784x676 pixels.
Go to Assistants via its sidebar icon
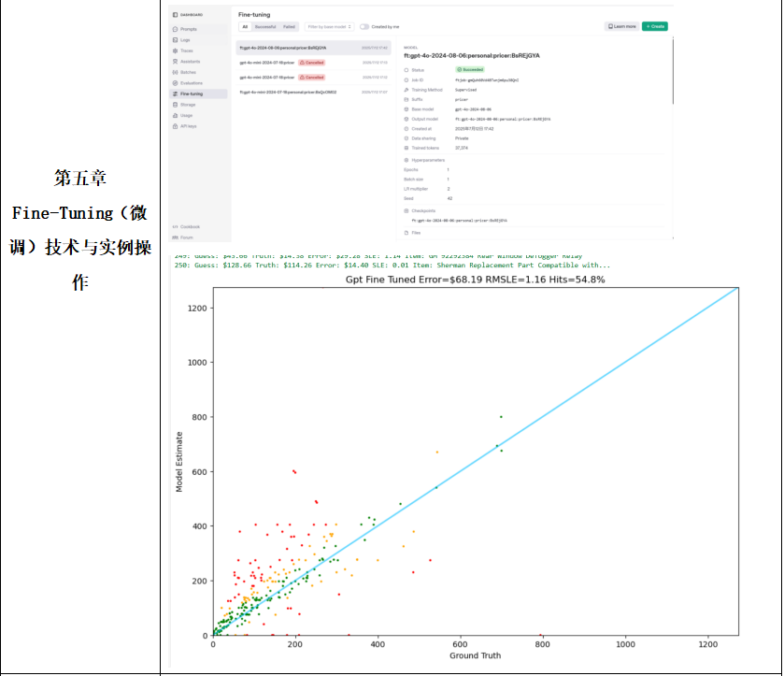pyautogui.click(x=175, y=62)
